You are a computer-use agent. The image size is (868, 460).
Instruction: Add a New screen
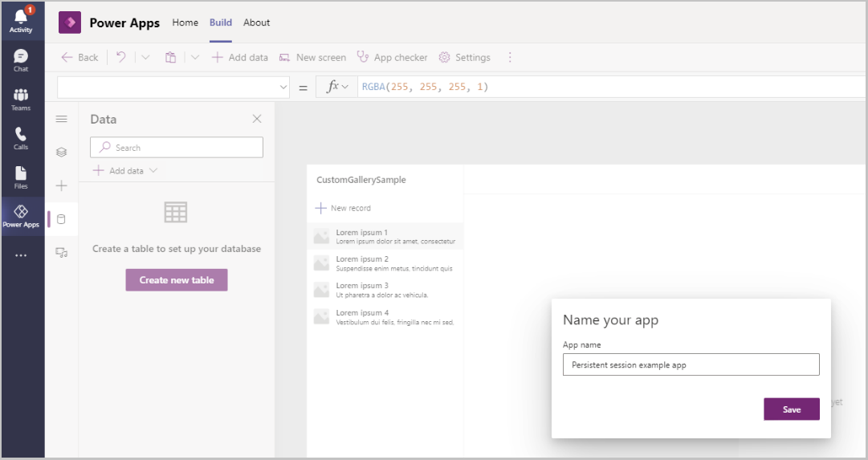312,58
